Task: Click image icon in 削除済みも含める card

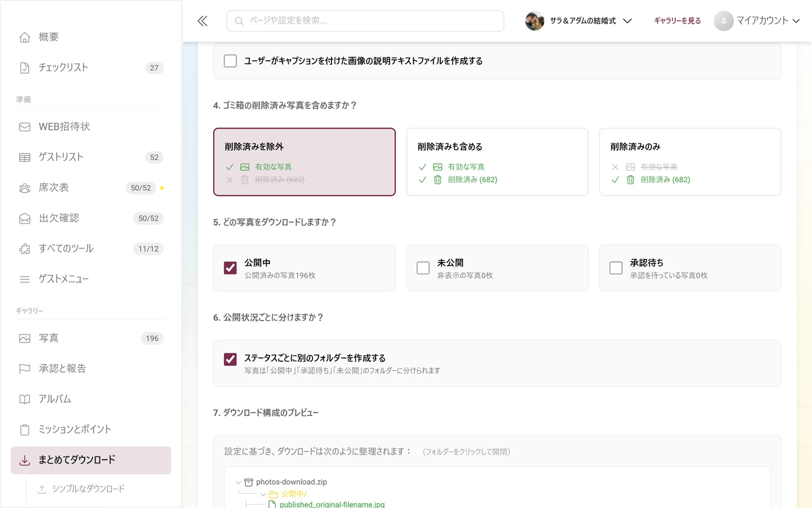Action: click(438, 167)
